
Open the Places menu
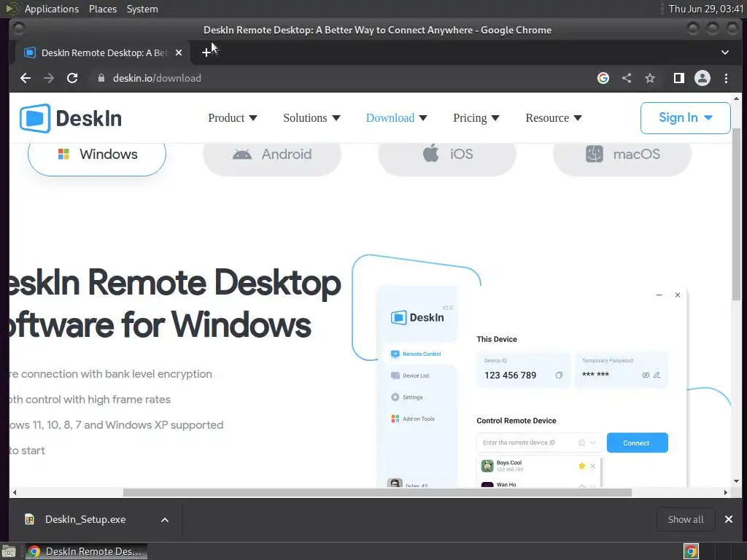(103, 9)
